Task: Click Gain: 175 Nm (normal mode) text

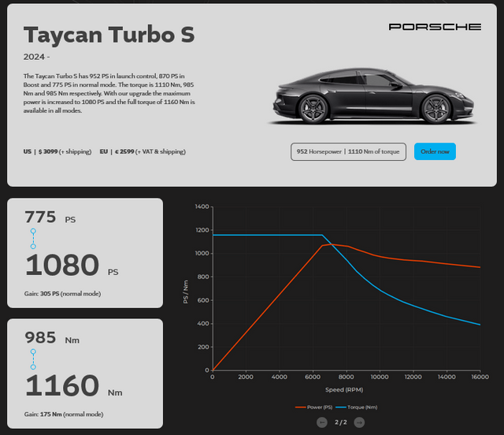Action: 64,415
